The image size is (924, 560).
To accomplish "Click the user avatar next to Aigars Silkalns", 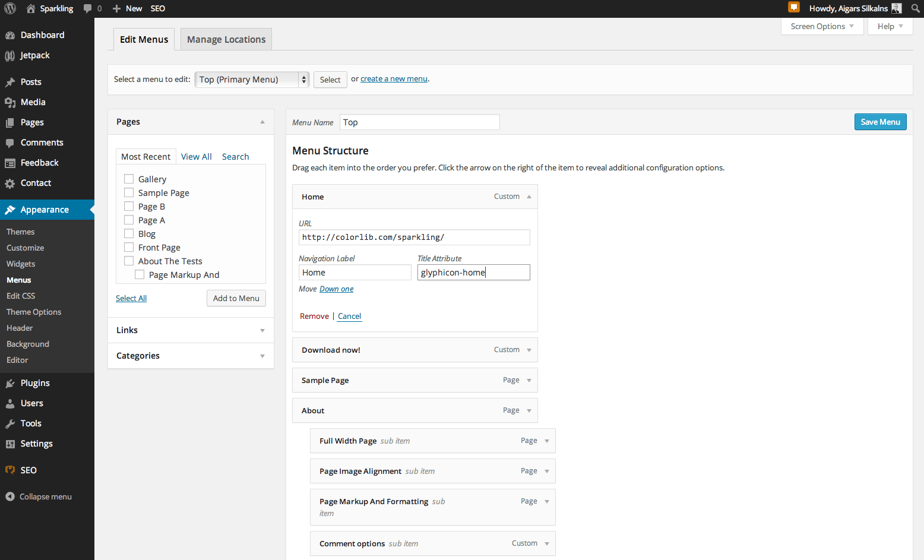I will [x=897, y=8].
